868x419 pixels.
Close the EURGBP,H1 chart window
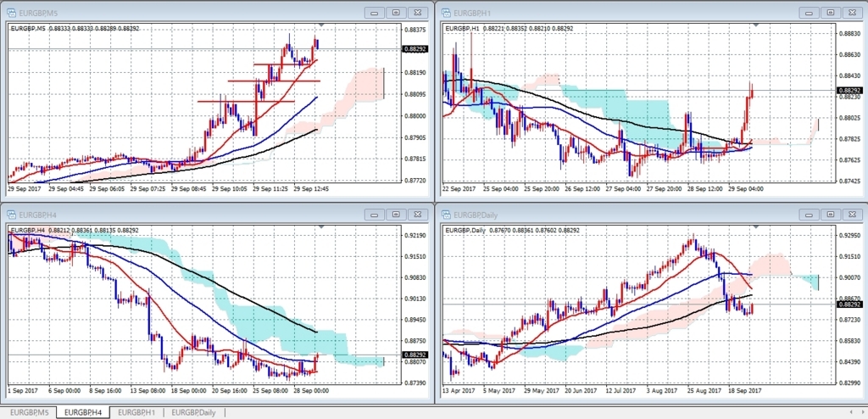[x=851, y=12]
